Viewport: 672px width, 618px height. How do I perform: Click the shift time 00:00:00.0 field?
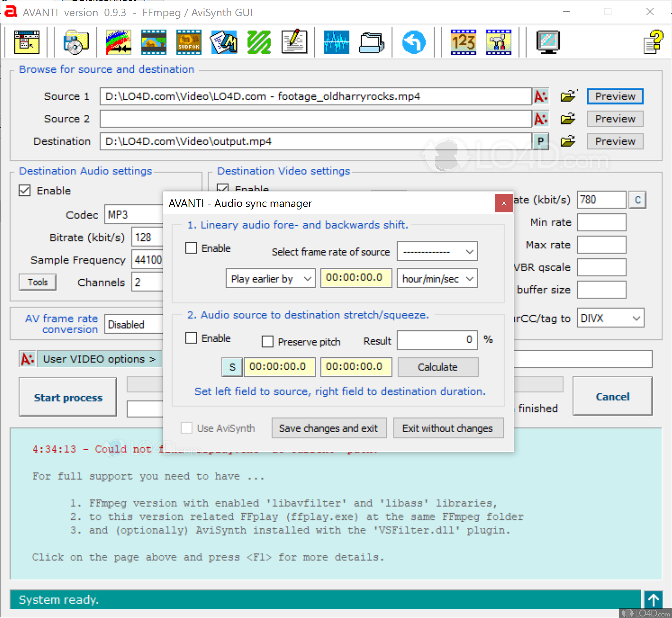[x=356, y=278]
